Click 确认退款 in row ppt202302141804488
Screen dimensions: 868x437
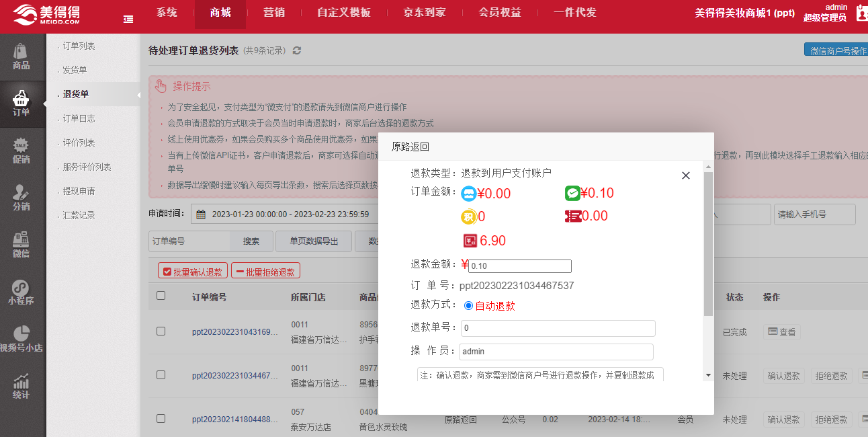click(784, 420)
